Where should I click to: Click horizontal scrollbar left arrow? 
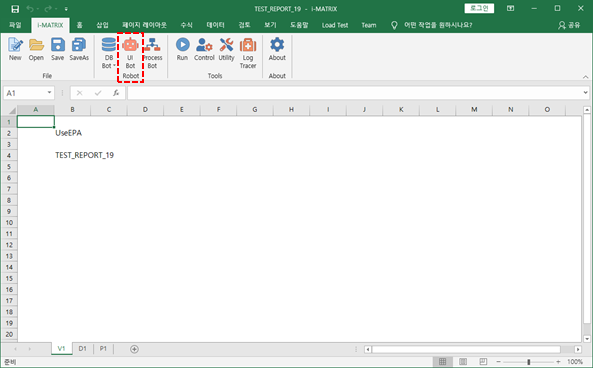(x=368, y=349)
